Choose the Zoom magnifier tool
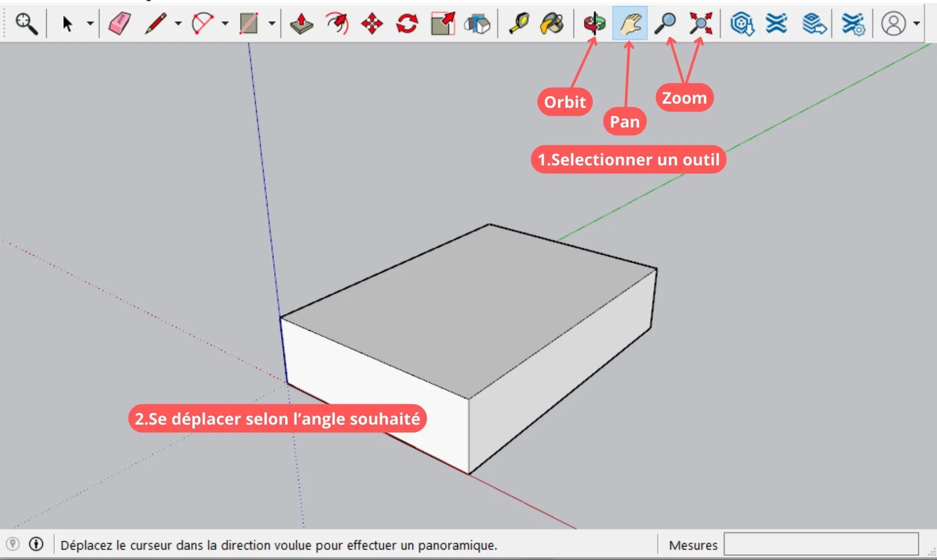This screenshot has height=560, width=937. coord(665,23)
